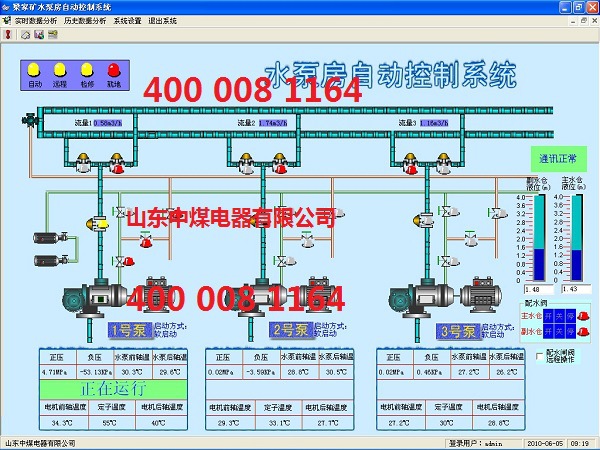Image resolution: width=600 pixels, height=450 pixels.
Task: Click the menu bar application icon
Action: pos(7,21)
